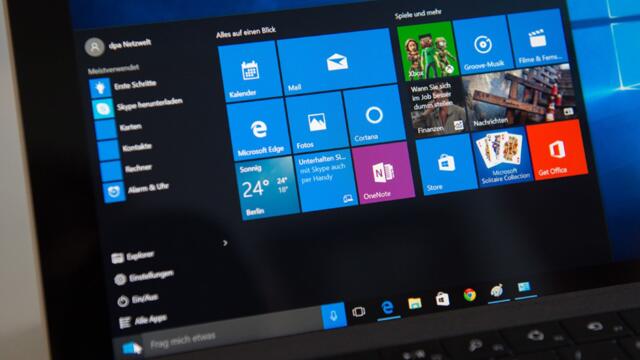Open Task View from the taskbar
The width and height of the screenshot is (640, 360).
click(x=358, y=312)
